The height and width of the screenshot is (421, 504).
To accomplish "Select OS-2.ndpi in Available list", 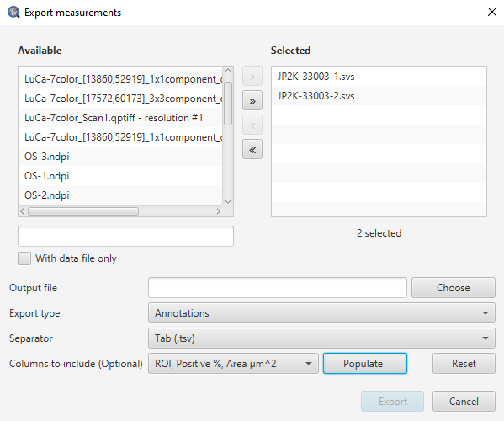I will click(x=120, y=195).
